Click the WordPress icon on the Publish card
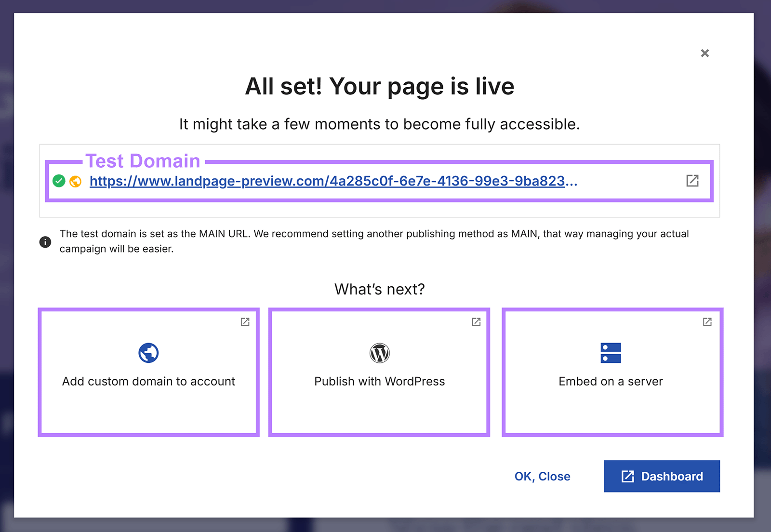 [x=380, y=352]
